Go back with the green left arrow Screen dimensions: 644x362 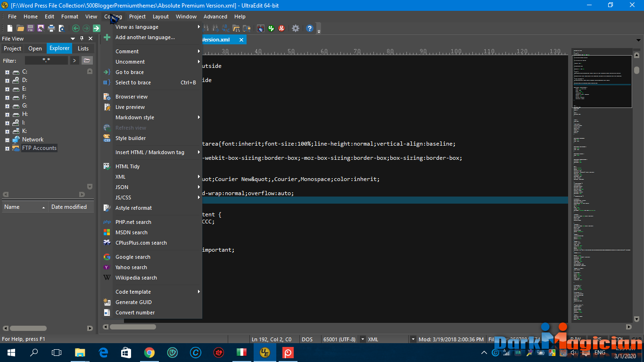(75, 28)
